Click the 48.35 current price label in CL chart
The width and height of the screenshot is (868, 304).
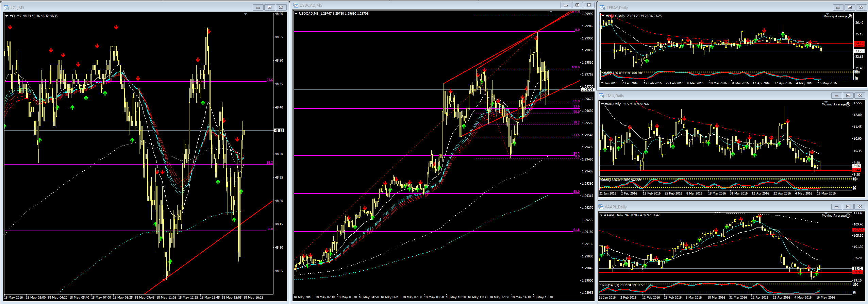tap(279, 131)
